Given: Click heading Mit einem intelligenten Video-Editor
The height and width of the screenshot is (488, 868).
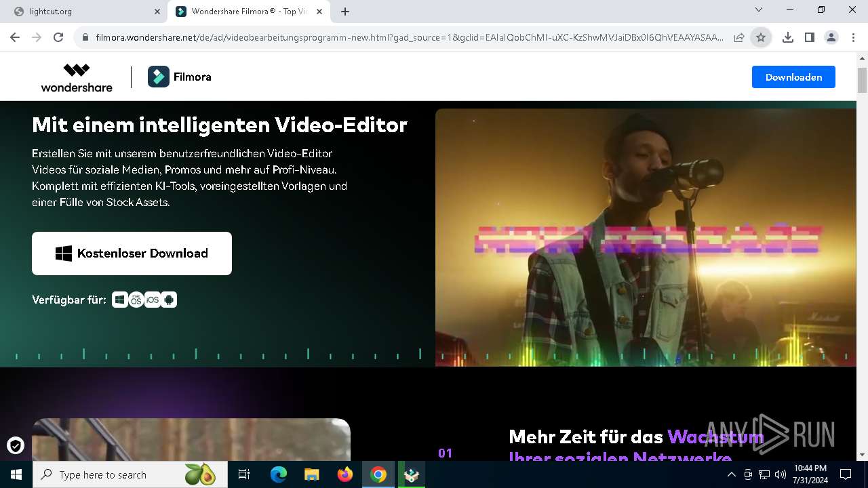Looking at the screenshot, I should pos(220,125).
